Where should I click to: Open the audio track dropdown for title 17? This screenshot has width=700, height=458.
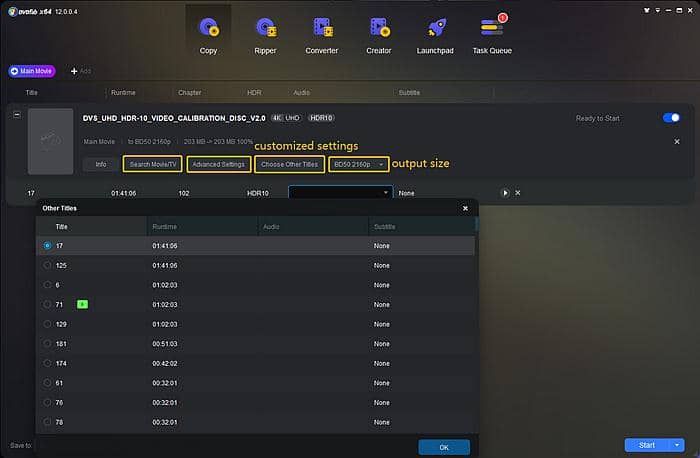[341, 192]
